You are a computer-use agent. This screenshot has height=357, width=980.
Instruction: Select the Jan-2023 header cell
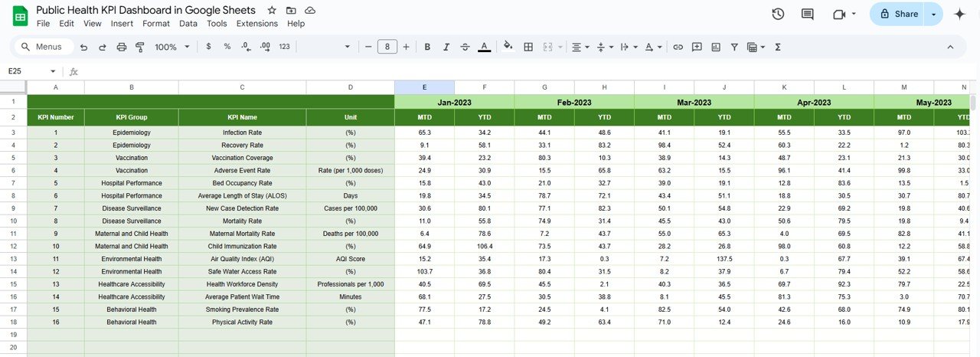point(455,102)
